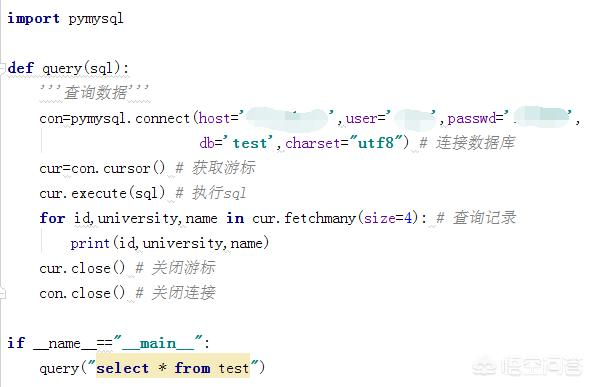Click the fold end marker beside con.close()
The image size is (594, 387).
pyautogui.click(x=3, y=293)
